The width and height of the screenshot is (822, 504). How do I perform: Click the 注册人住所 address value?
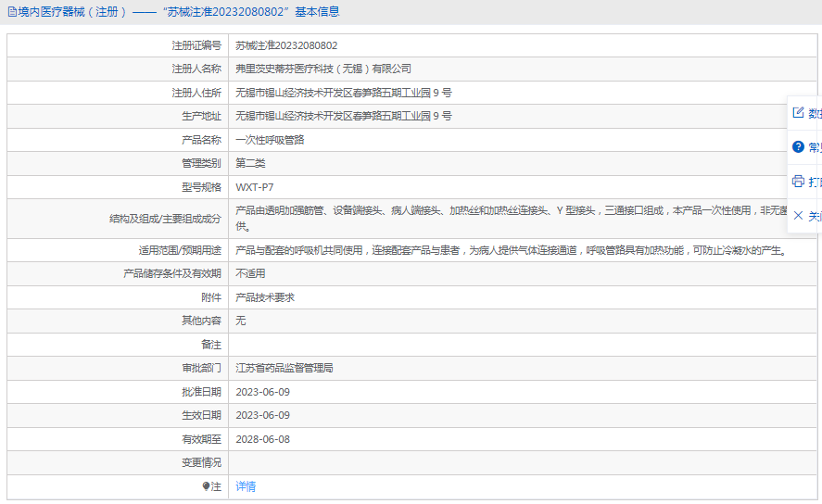point(344,93)
